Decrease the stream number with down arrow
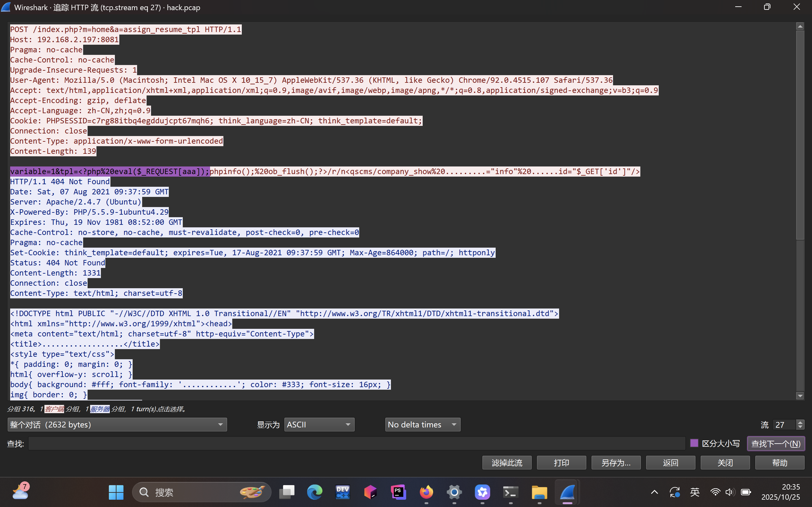 (x=800, y=427)
